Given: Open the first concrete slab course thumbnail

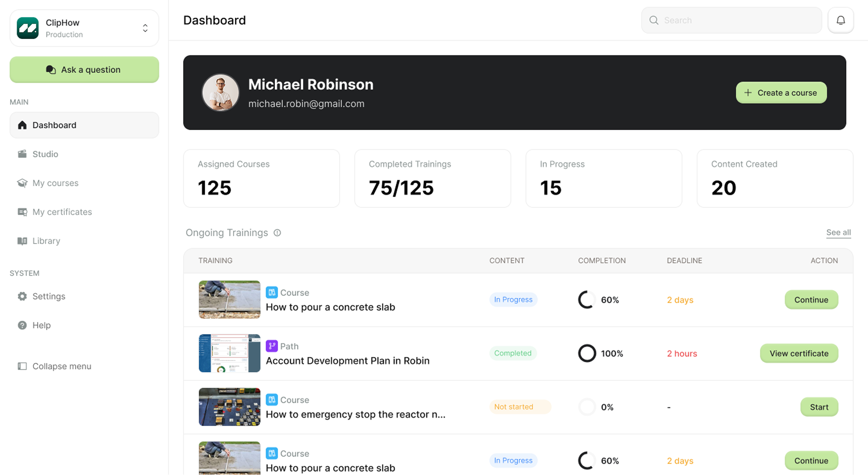Looking at the screenshot, I should click(230, 299).
